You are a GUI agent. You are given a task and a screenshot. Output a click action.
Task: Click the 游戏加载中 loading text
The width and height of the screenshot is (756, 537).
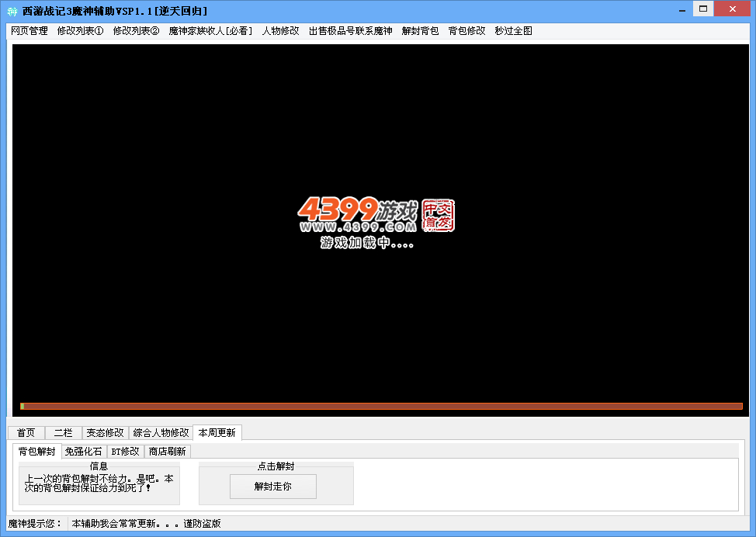367,242
